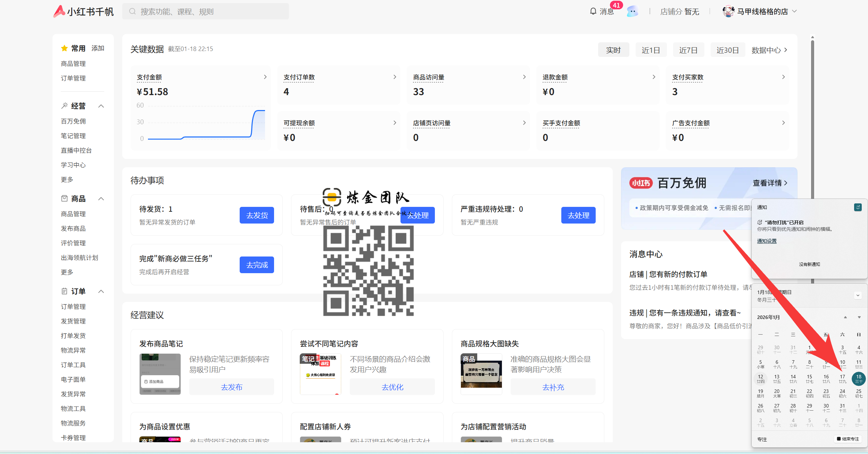Expand the calendar with its chevron
The width and height of the screenshot is (868, 454).
858,295
